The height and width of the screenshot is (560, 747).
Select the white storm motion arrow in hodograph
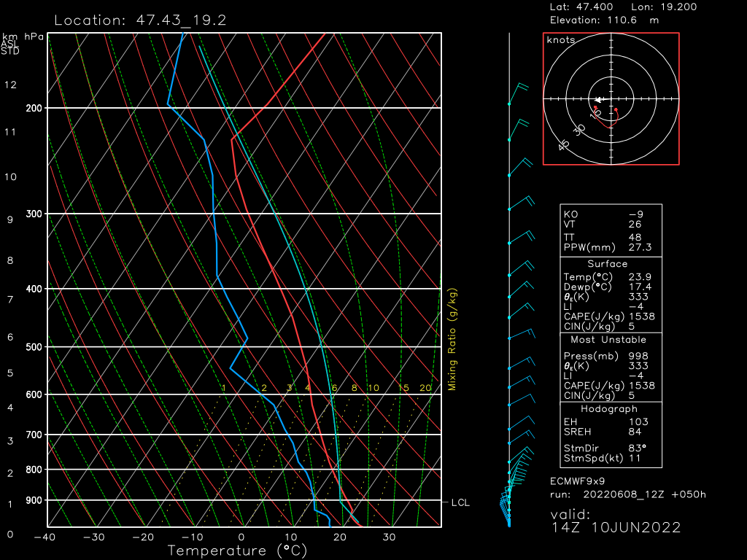tap(599, 99)
